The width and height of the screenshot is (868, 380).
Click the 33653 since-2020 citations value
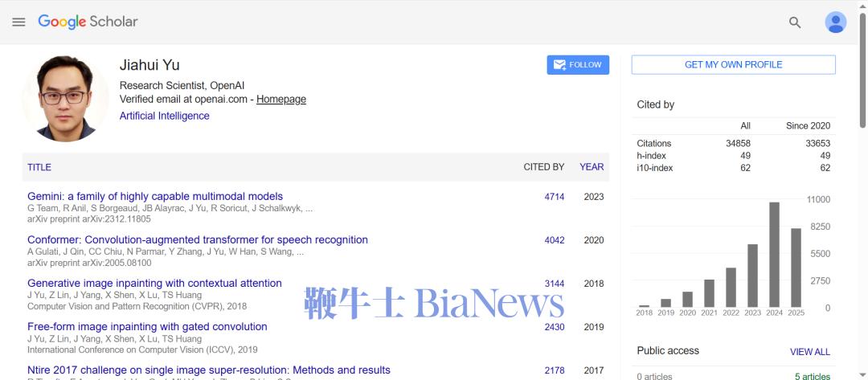[817, 143]
